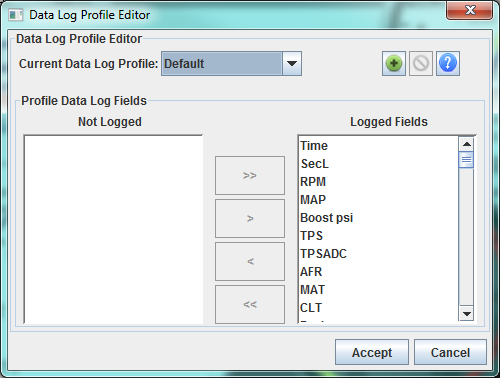Click the > move selected to logged button

point(250,218)
